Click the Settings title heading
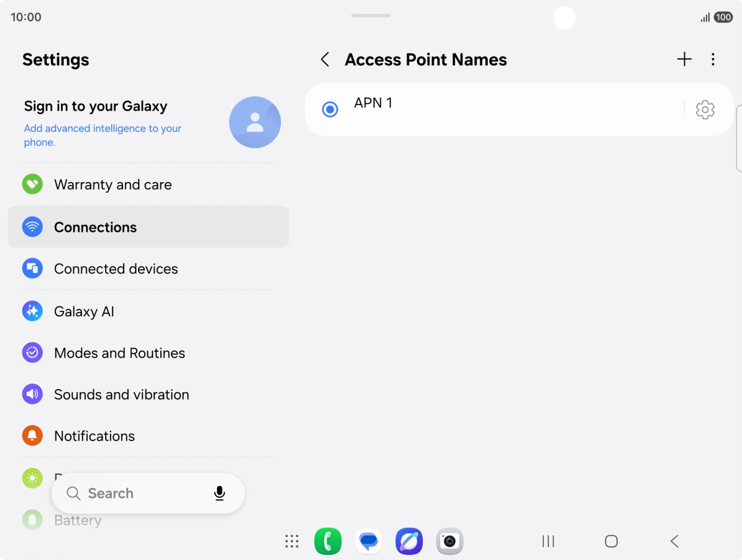Screen dimensions: 742x560 tap(56, 60)
